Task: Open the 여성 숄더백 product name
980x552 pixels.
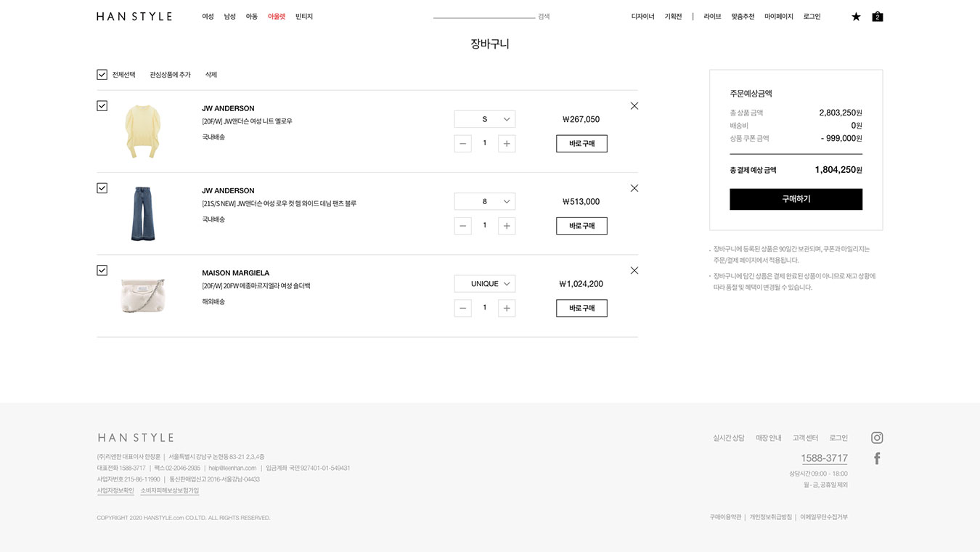Action: (256, 286)
